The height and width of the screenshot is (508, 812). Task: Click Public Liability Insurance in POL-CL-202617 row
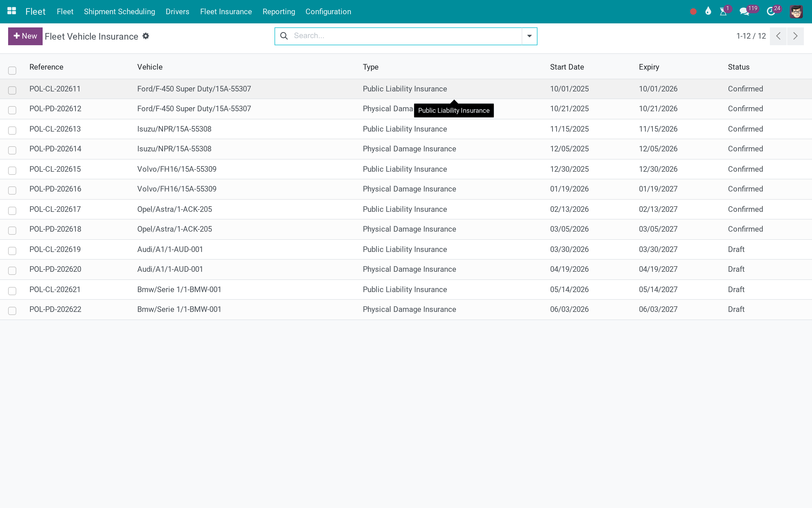[405, 209]
